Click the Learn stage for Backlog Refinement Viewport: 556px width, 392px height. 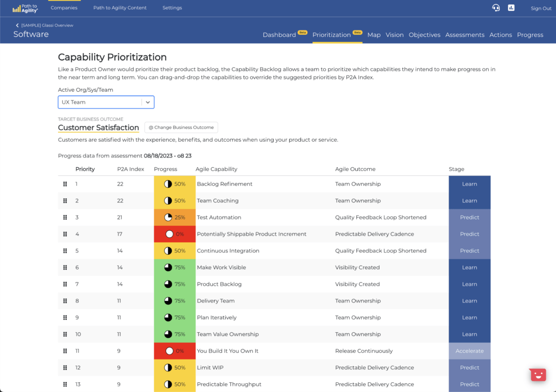470,184
